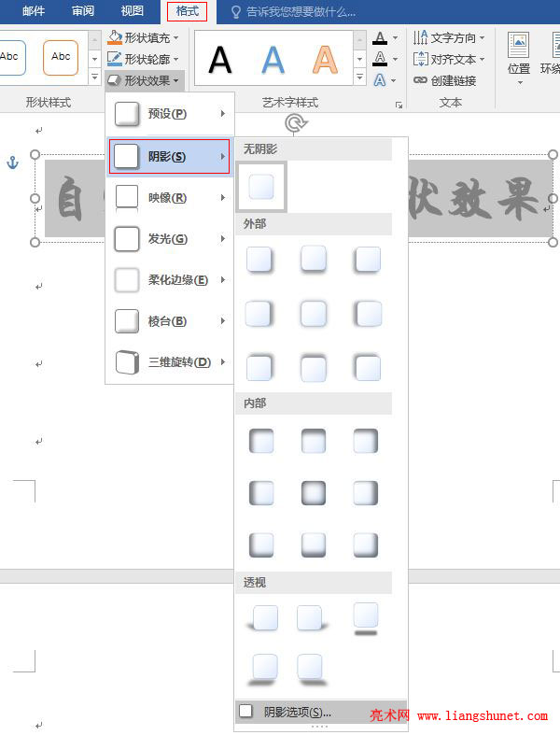
Task: Click the text box's bottom-left corner handle
Action: click(x=35, y=242)
